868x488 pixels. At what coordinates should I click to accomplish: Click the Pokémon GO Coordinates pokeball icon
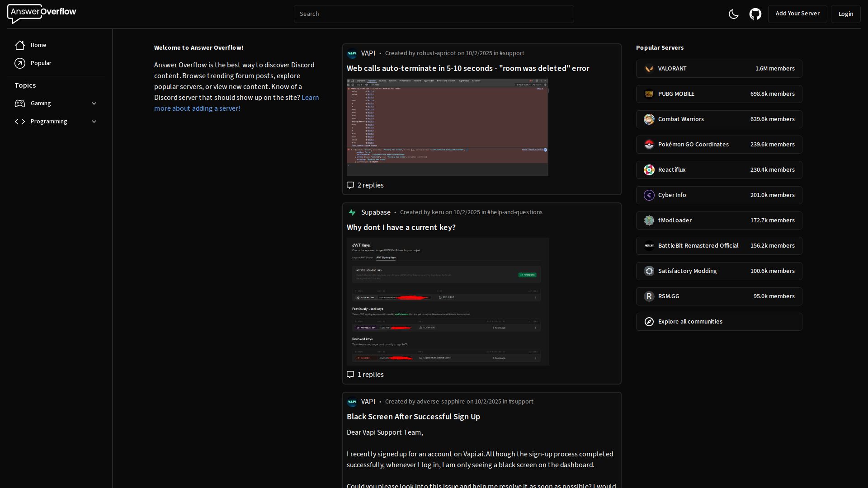click(649, 145)
